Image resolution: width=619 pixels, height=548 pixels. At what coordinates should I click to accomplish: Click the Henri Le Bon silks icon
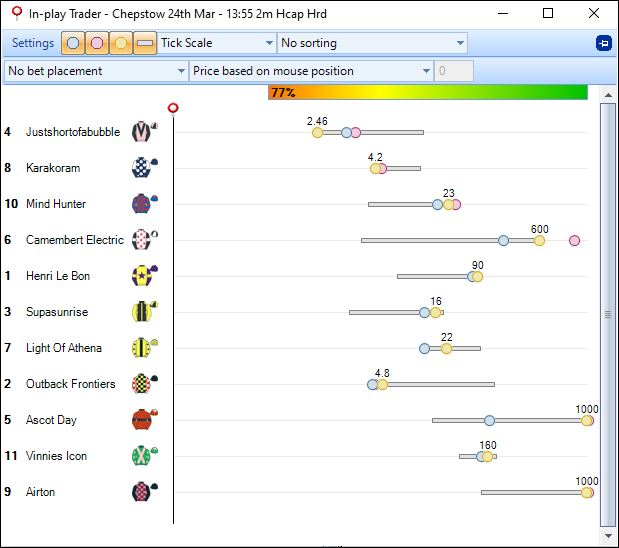tap(145, 275)
